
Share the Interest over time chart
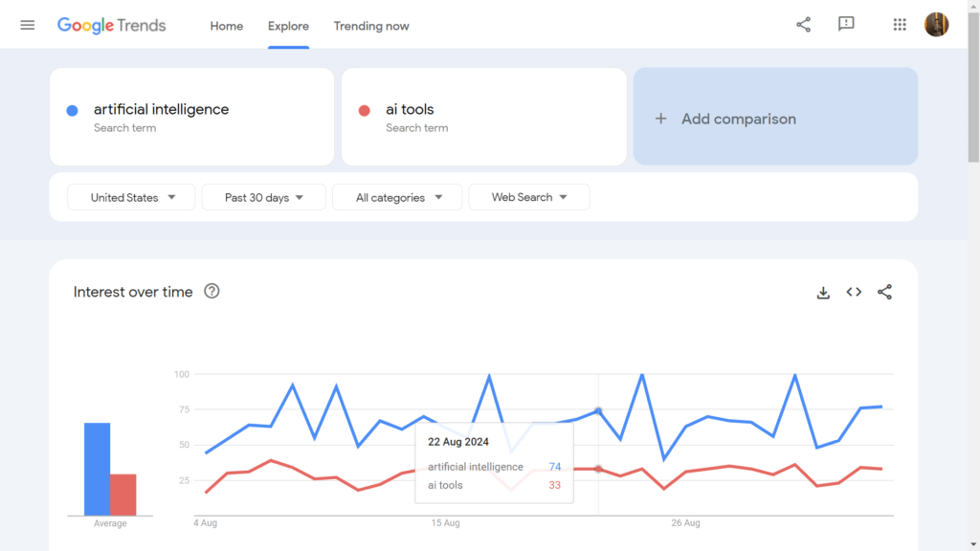pyautogui.click(x=884, y=292)
